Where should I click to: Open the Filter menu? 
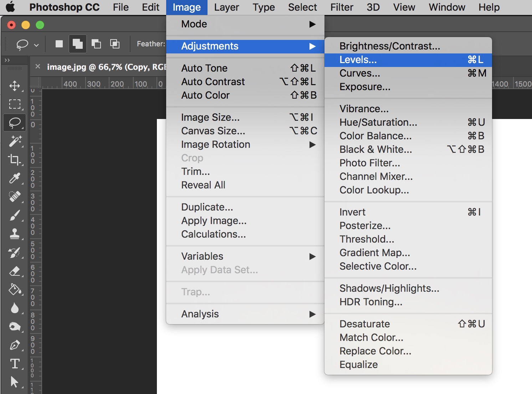342,7
